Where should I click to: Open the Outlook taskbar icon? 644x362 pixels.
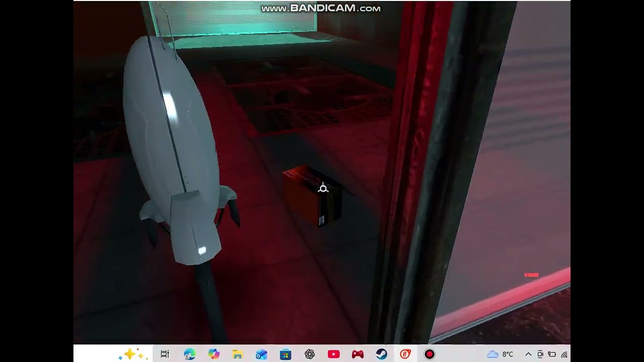click(262, 354)
